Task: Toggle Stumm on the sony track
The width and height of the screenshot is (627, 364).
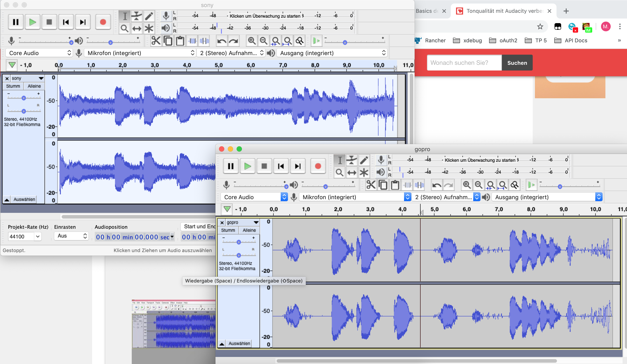Action: point(13,86)
